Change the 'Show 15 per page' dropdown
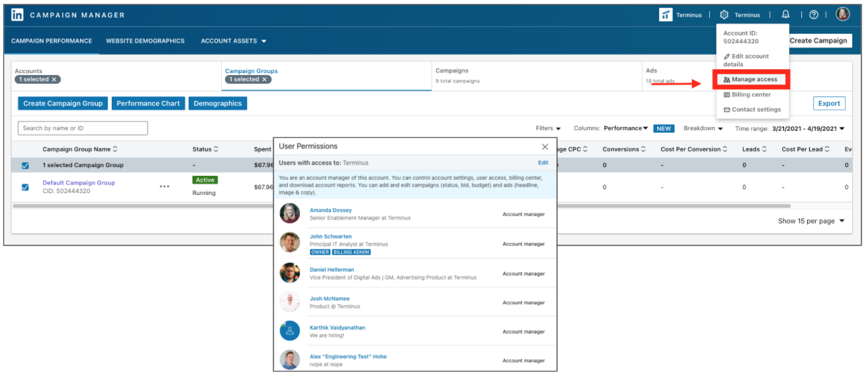Image resolution: width=868 pixels, height=376 pixels. pos(811,221)
